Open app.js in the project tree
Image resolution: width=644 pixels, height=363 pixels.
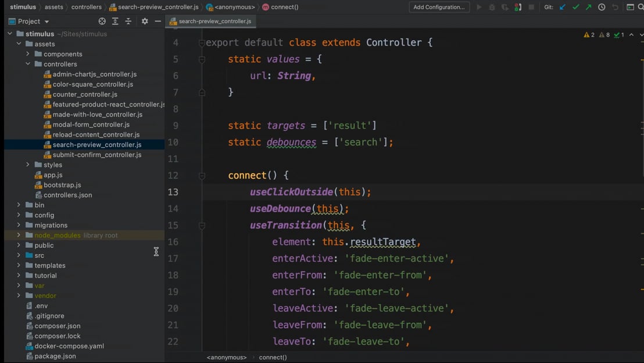click(53, 175)
